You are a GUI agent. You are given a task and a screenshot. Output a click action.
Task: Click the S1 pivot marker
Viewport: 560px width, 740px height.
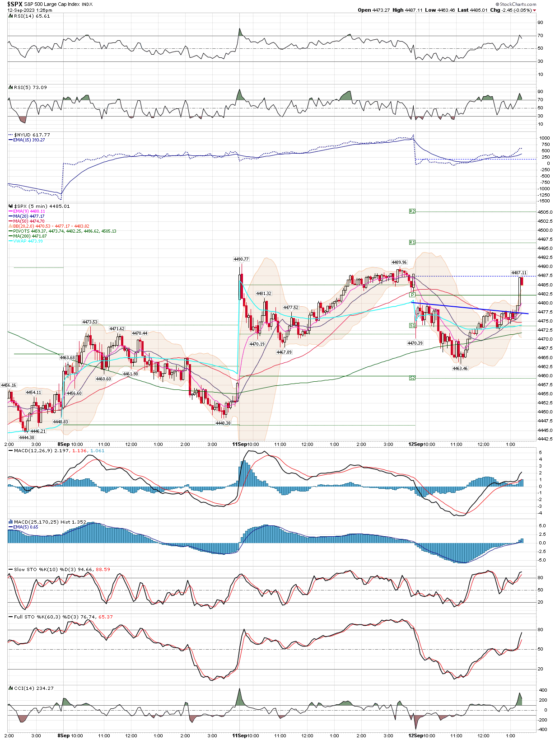412,326
